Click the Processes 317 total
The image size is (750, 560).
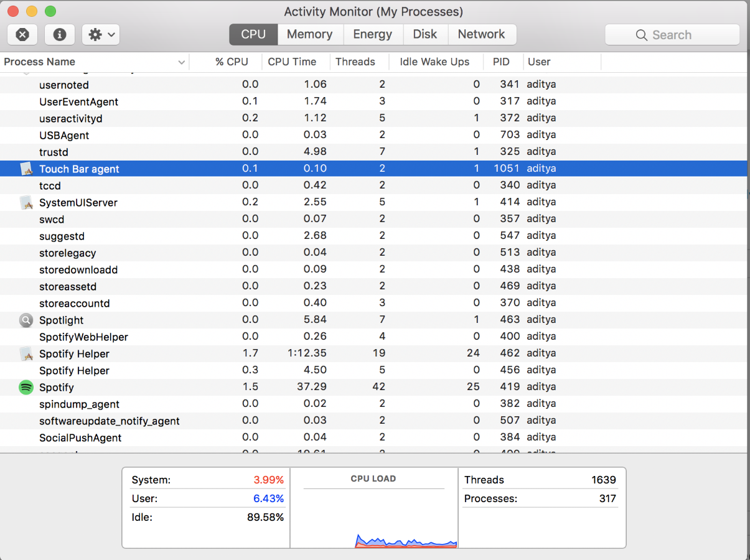(x=607, y=498)
